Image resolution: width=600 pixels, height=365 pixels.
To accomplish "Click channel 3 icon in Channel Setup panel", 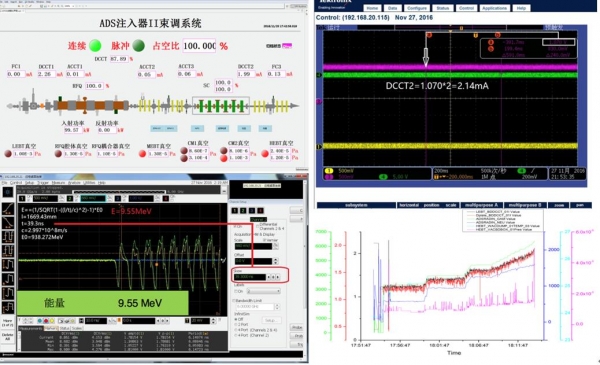I will (252, 210).
